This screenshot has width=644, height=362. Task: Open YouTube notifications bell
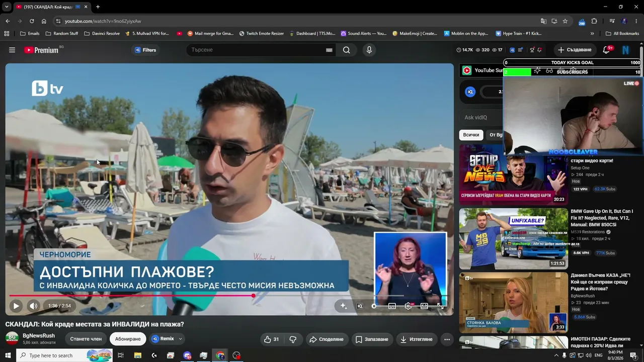(x=606, y=50)
